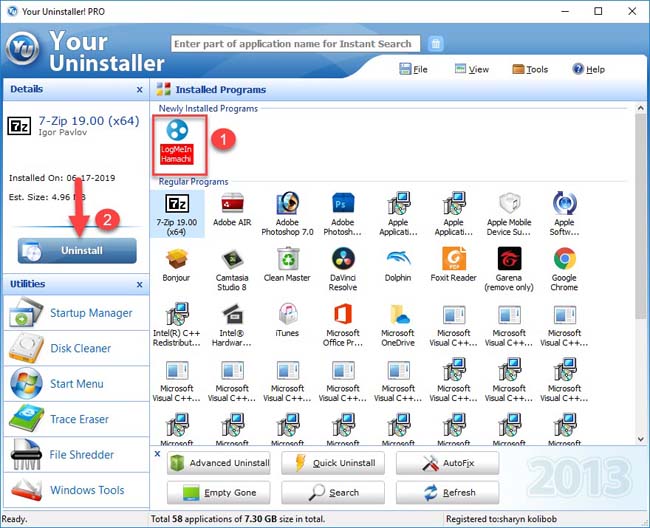This screenshot has height=528, width=650.
Task: Select the Intel Hardware program icon
Action: coord(232,325)
